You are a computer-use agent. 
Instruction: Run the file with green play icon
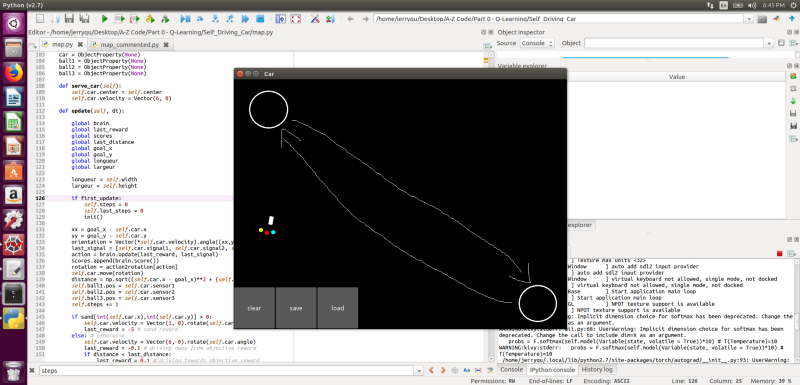tap(105, 19)
